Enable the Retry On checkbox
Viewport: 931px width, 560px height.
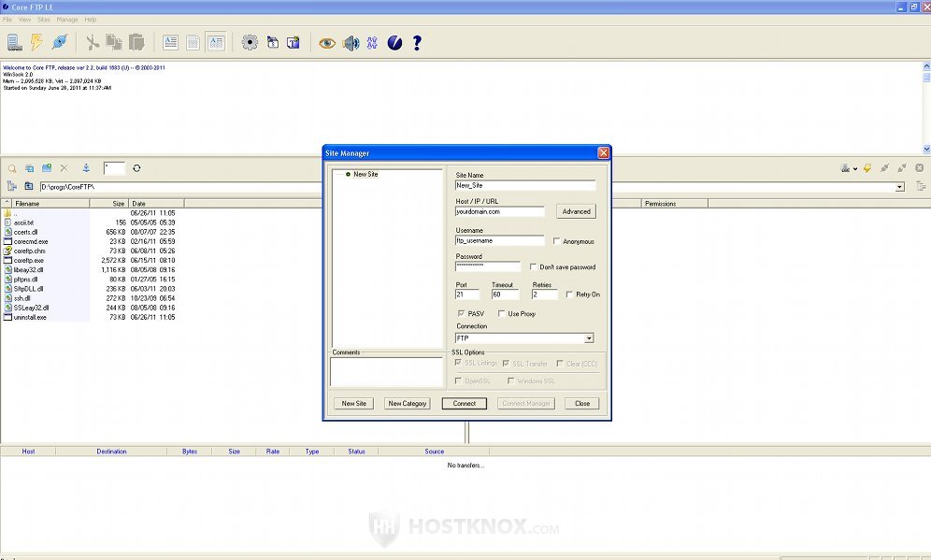point(569,294)
